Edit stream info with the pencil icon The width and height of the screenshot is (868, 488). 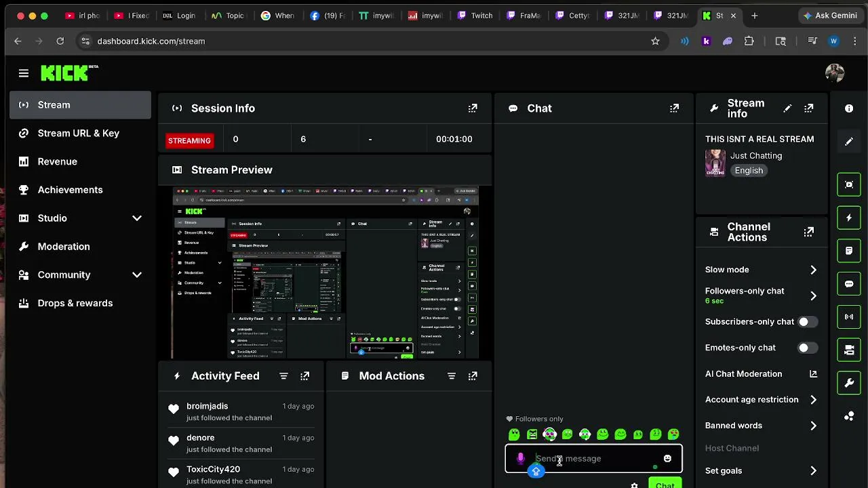tap(787, 108)
